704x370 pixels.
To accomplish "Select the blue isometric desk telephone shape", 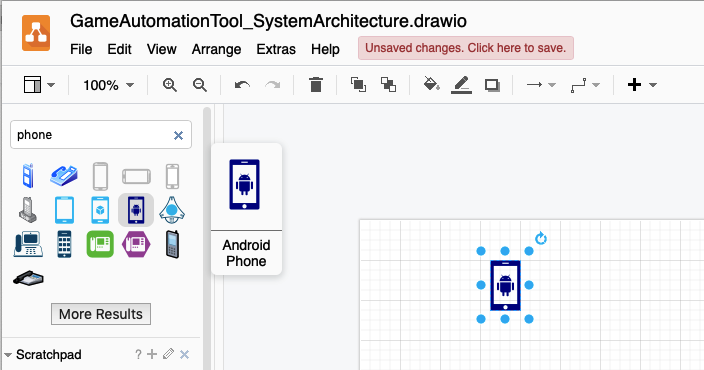I will click(64, 176).
